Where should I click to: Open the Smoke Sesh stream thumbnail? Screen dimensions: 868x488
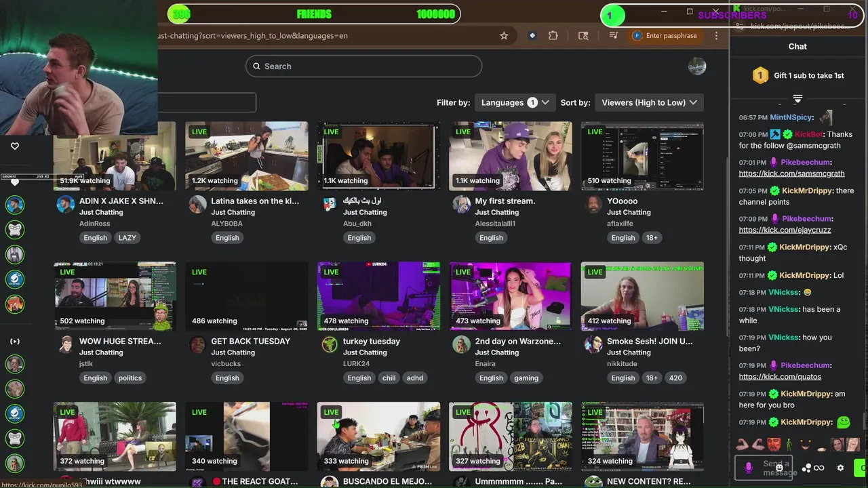point(642,296)
